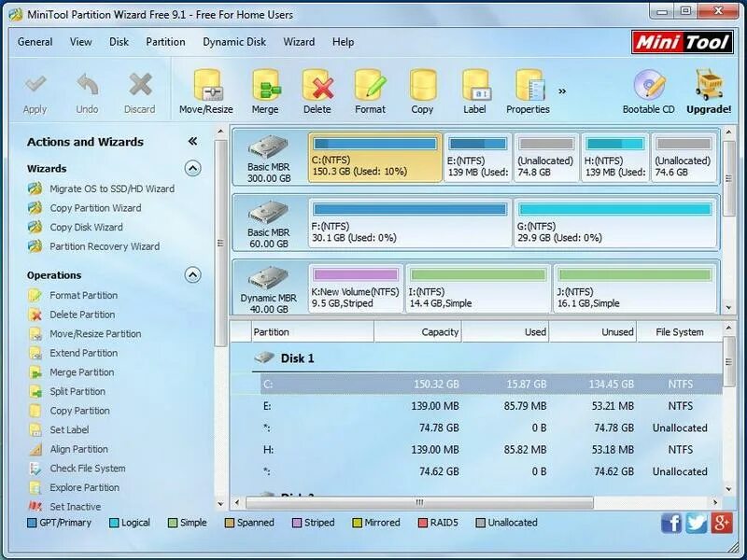Show more toolbar buttons chevron
Image resolution: width=747 pixels, height=560 pixels.
coord(562,91)
